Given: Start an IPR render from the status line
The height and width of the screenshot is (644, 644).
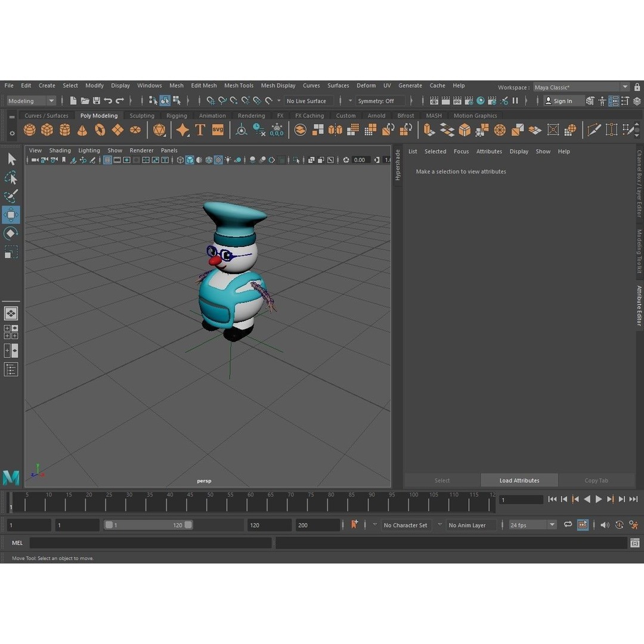Looking at the screenshot, I should 457,100.
